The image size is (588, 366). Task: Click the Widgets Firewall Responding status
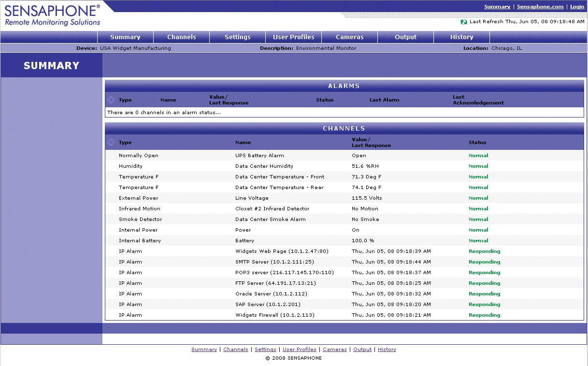point(484,315)
